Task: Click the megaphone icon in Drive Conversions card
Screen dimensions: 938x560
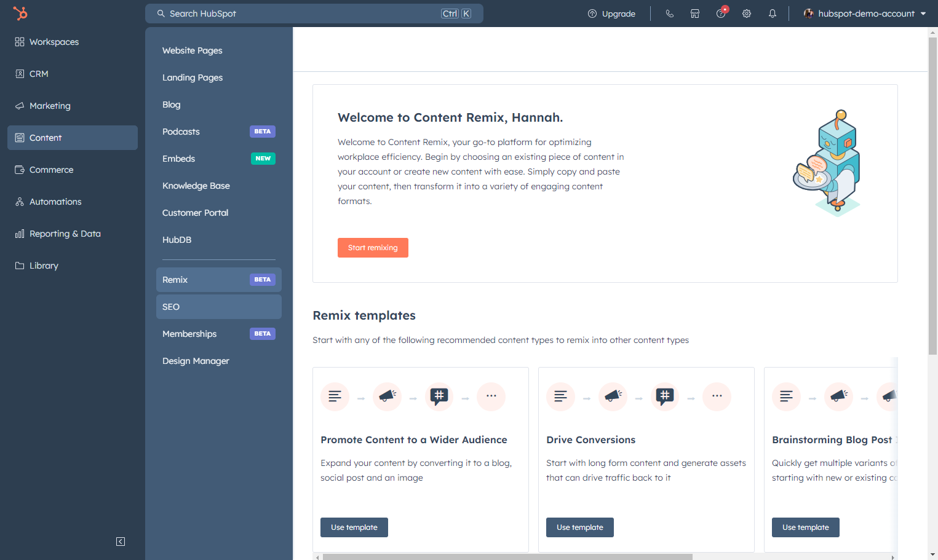Action: click(613, 396)
